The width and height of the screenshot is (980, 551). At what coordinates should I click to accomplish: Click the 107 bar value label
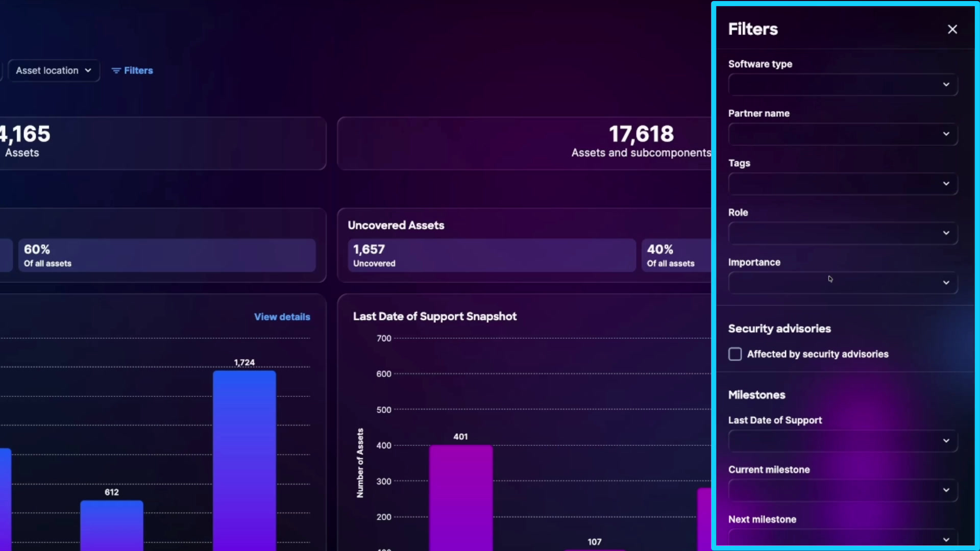(x=595, y=542)
